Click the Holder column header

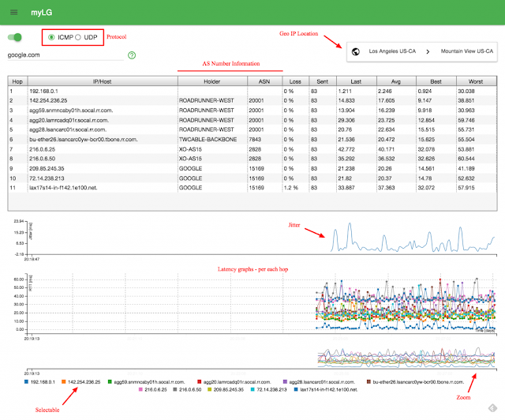coord(212,81)
